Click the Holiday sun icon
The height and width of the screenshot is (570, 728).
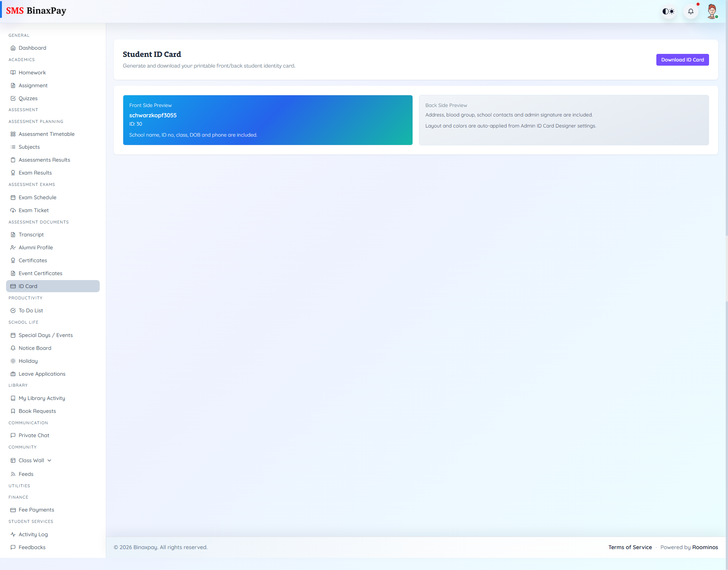tap(13, 361)
